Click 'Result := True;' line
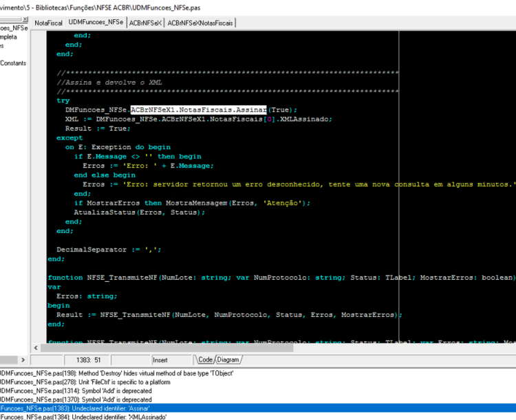The image size is (516, 420). coord(98,129)
